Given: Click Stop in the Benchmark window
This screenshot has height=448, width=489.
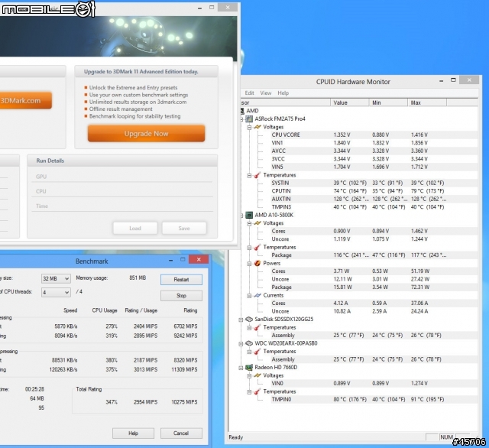Looking at the screenshot, I should (181, 295).
